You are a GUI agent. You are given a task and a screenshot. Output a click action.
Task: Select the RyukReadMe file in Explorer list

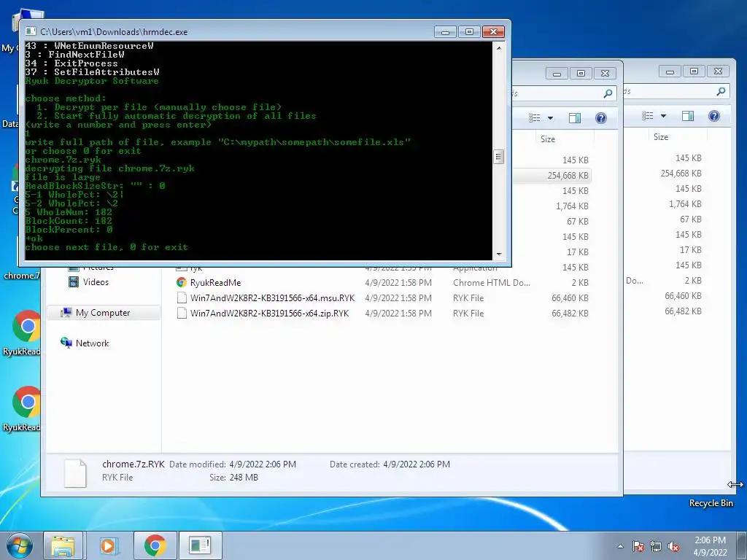point(215,282)
